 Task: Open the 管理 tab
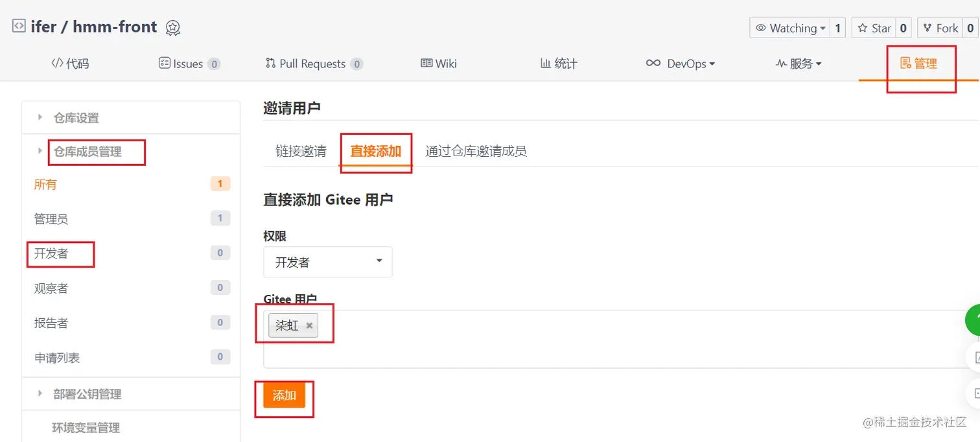click(x=918, y=64)
